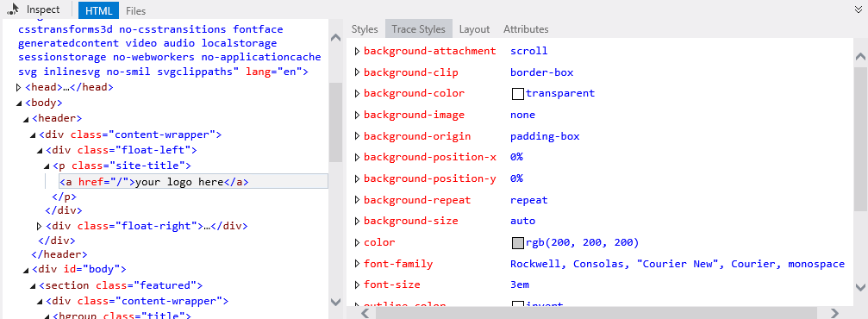Image resolution: width=868 pixels, height=319 pixels.
Task: Activate the Inspect element tool
Action: pyautogui.click(x=34, y=9)
